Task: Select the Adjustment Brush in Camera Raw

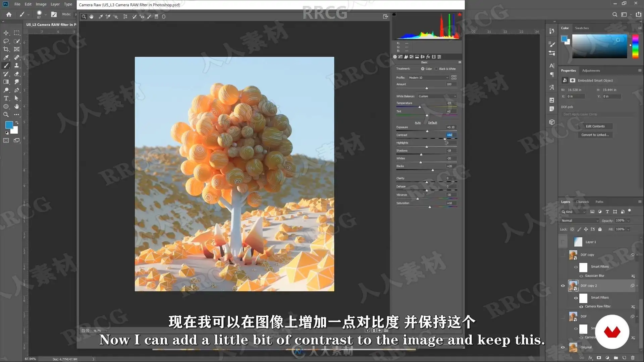Action: pos(149,16)
